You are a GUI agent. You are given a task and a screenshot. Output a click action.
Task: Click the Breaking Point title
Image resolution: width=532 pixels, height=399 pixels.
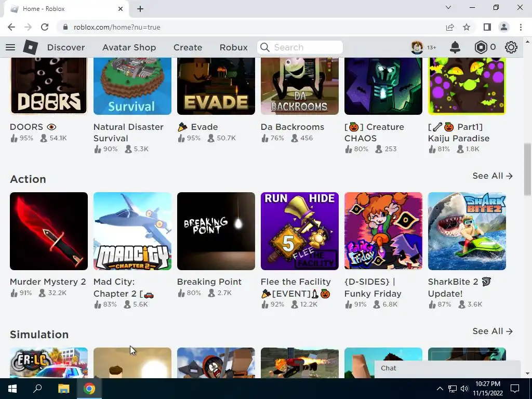[x=209, y=282]
